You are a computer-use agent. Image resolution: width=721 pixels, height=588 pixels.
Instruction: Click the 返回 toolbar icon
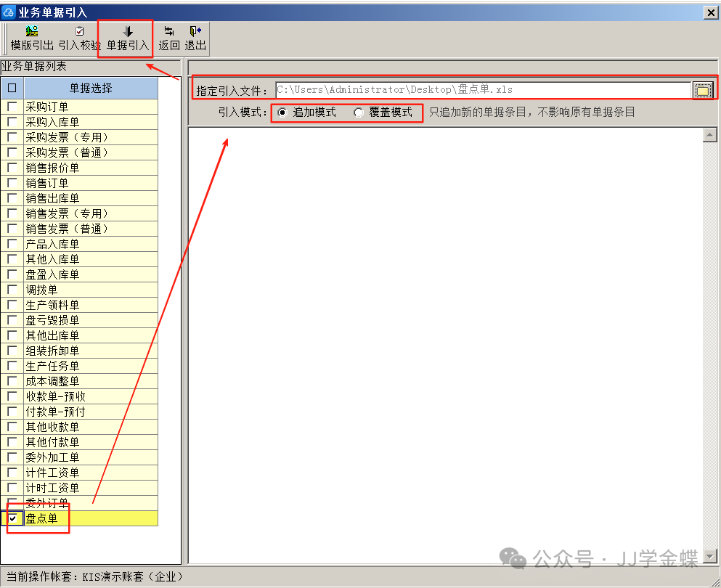pos(169,31)
